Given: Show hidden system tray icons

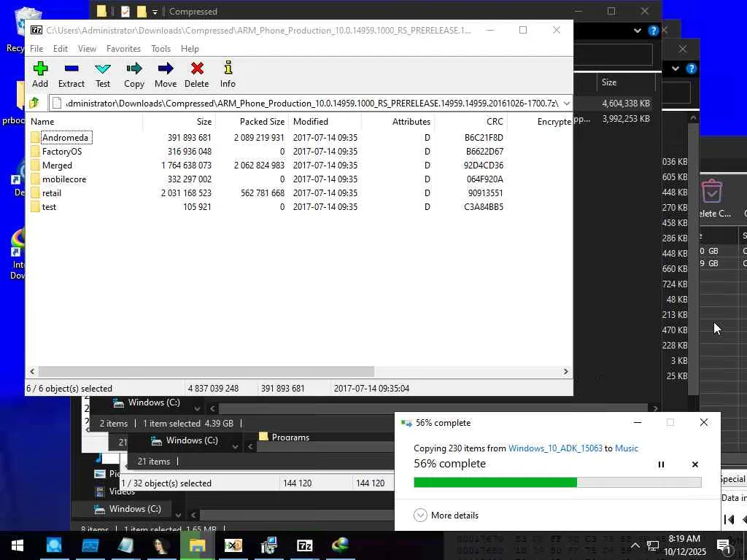Looking at the screenshot, I should click(x=635, y=545).
